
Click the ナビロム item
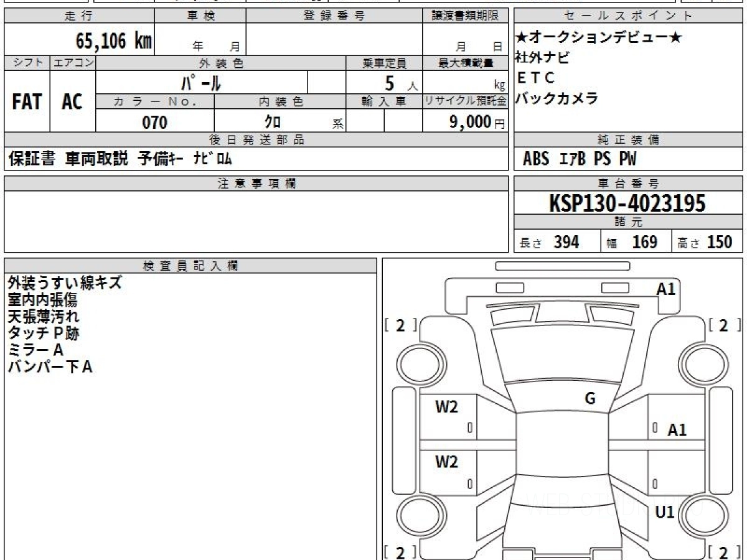(x=212, y=159)
